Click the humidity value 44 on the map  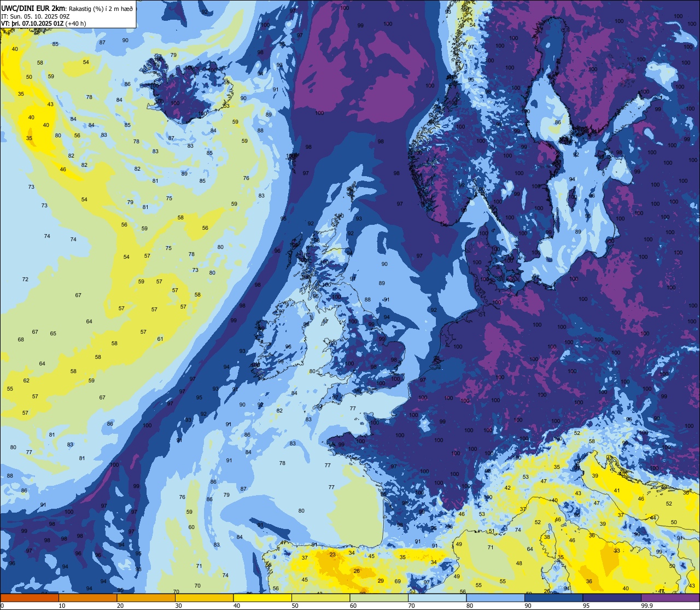653,518
